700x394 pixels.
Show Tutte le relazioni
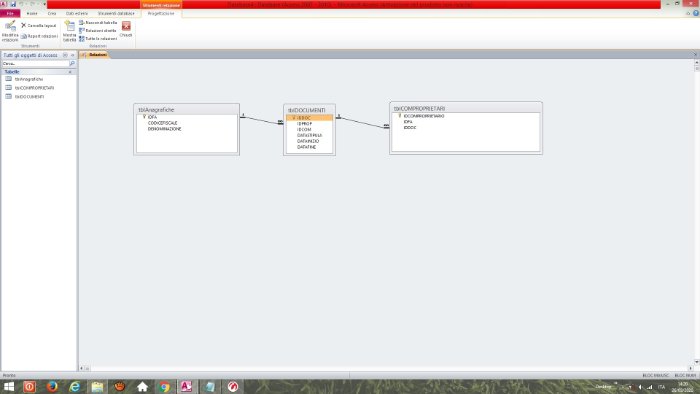(x=98, y=39)
